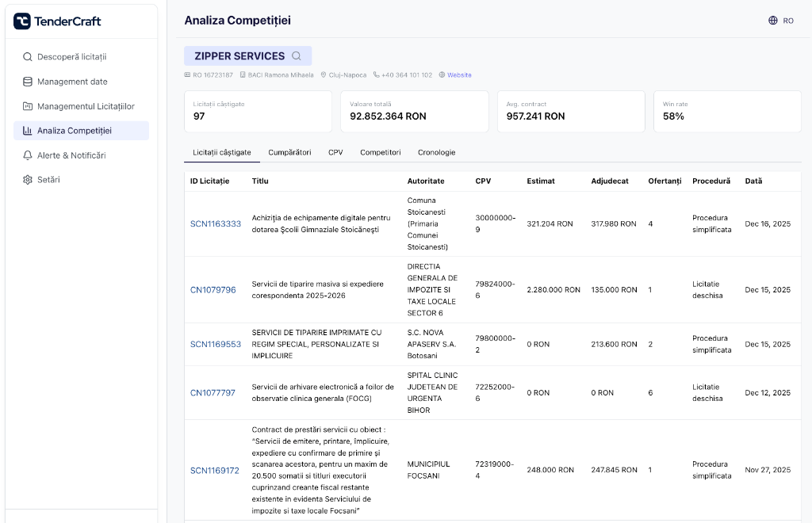This screenshot has height=523, width=812.
Task: Click the globe language icon
Action: (773, 21)
